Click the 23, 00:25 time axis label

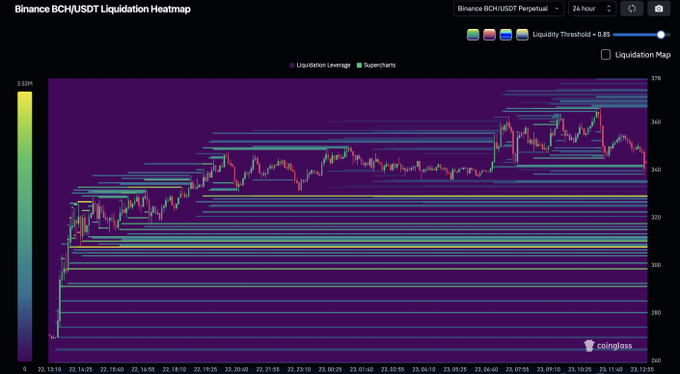[x=330, y=369]
